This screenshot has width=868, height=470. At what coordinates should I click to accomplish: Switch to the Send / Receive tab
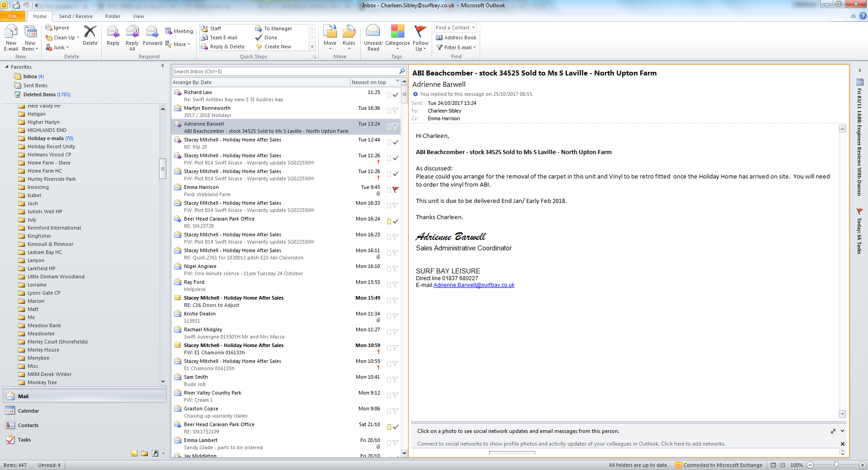click(76, 16)
